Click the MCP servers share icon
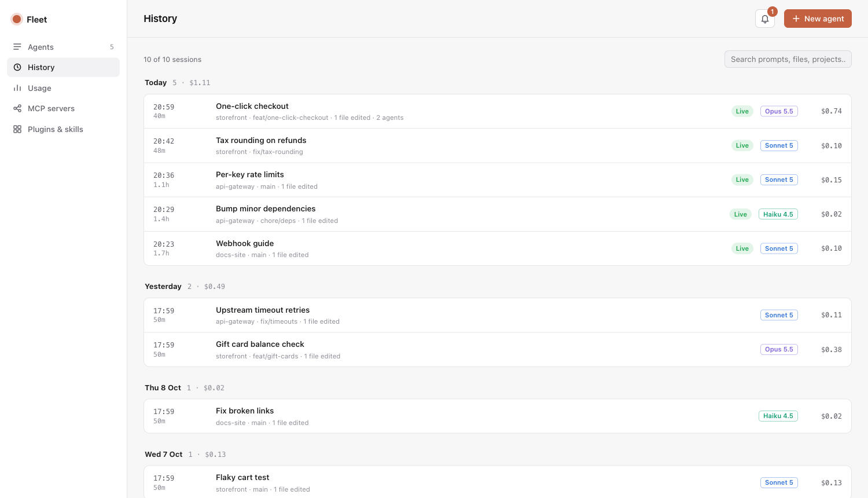The height and width of the screenshot is (498, 868). point(17,108)
